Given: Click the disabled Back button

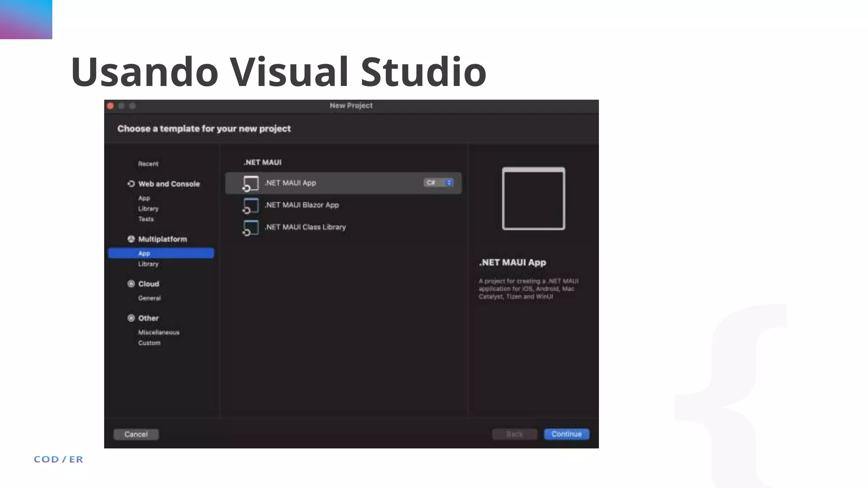Looking at the screenshot, I should [514, 434].
